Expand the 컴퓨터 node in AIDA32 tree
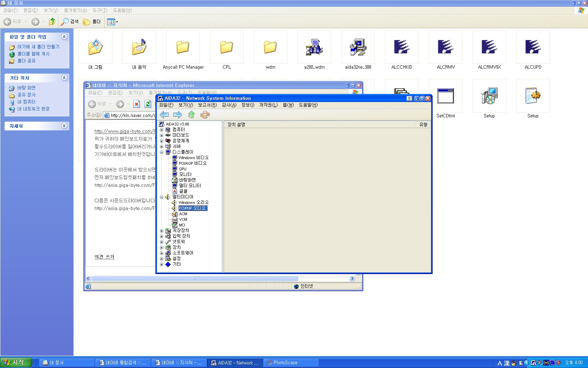Image resolution: width=588 pixels, height=368 pixels. click(162, 130)
